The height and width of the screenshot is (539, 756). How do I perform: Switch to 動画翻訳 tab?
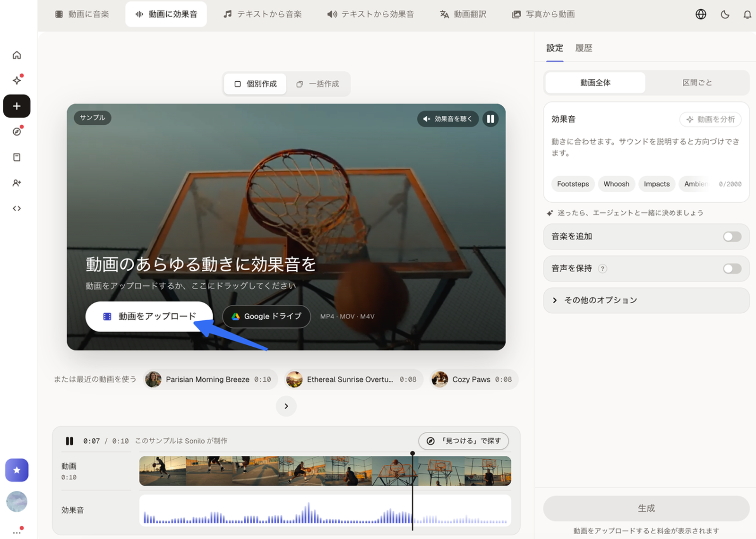click(463, 14)
